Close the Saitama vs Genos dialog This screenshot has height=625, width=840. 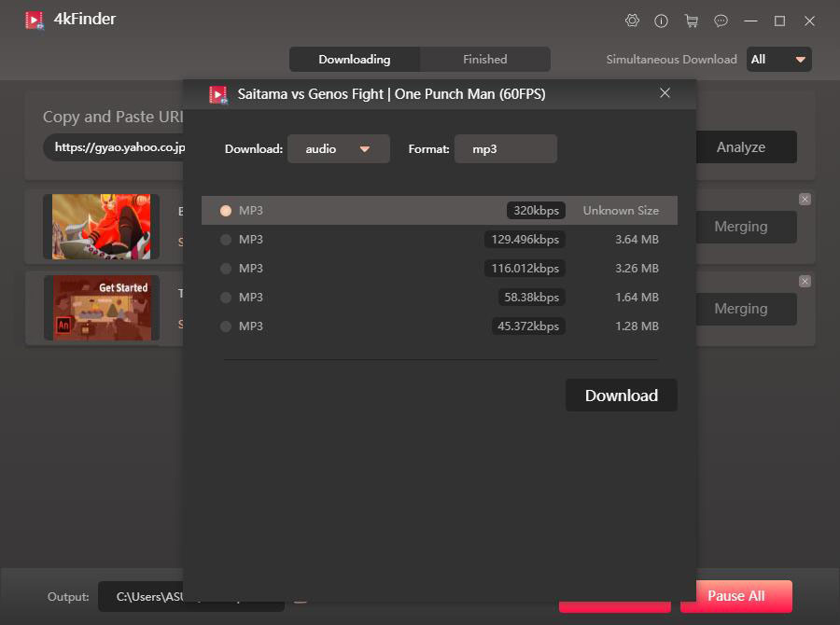(x=665, y=93)
